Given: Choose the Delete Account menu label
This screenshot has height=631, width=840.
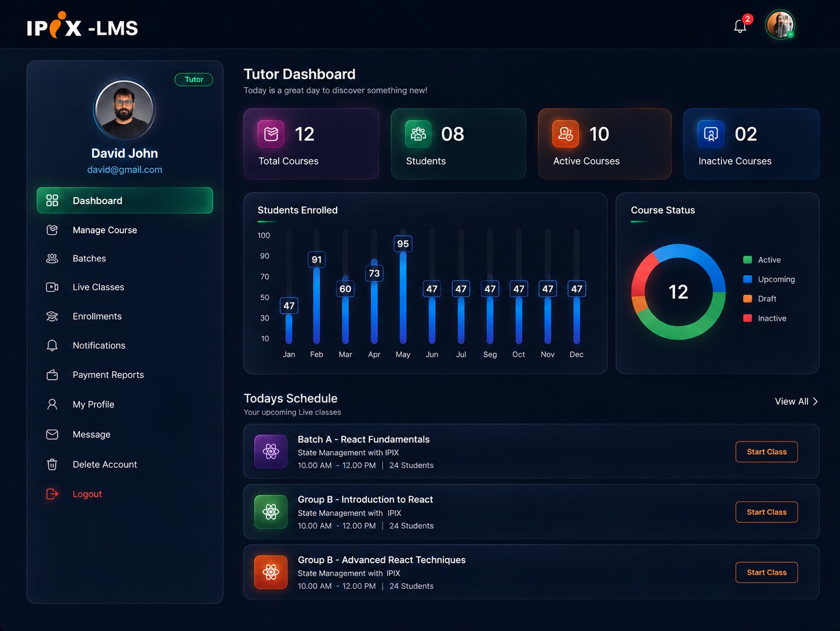Looking at the screenshot, I should click(x=104, y=464).
